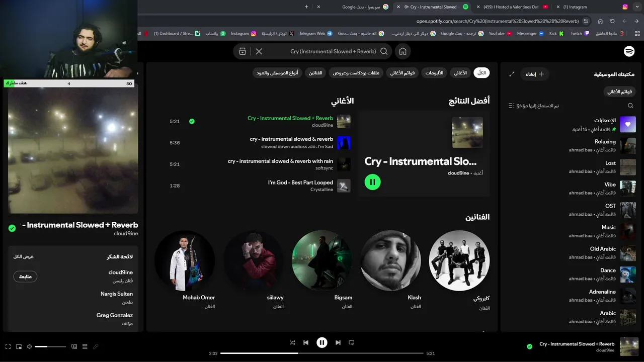Image resolution: width=644 pixels, height=362 pixels.
Task: Open the siilawy artist profile picture
Action: click(x=254, y=260)
